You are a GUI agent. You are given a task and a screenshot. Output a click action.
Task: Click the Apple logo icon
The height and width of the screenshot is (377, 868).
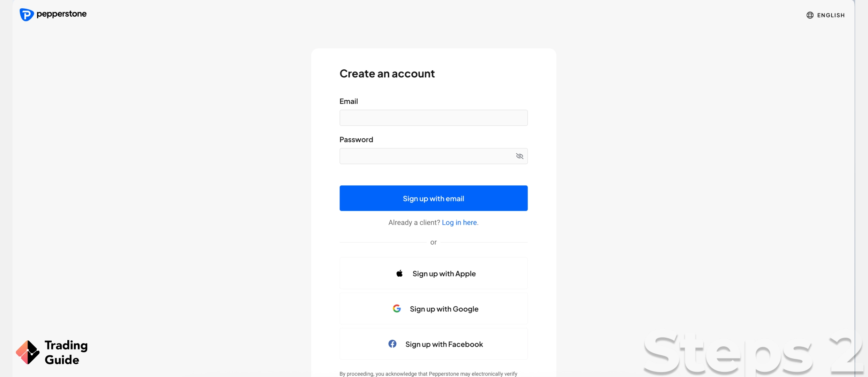click(x=399, y=274)
